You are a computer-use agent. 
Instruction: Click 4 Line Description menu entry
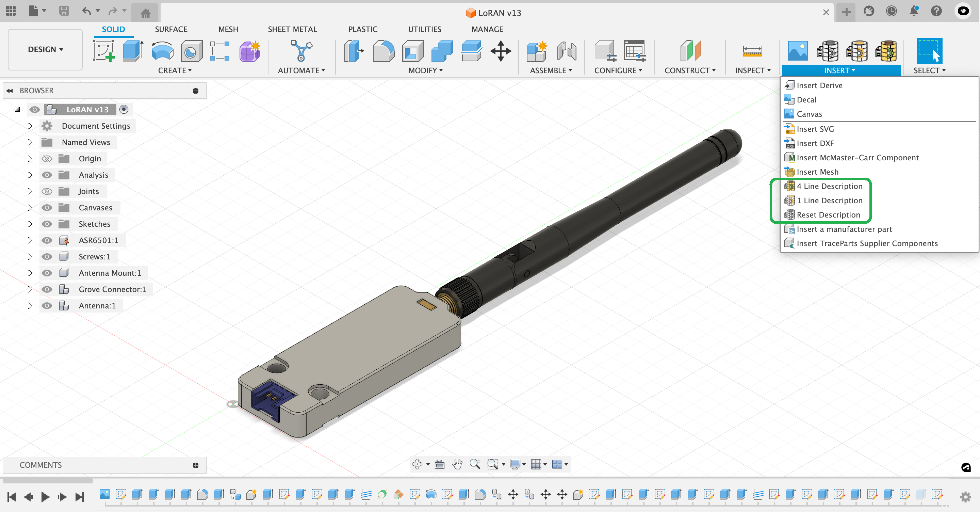(829, 186)
